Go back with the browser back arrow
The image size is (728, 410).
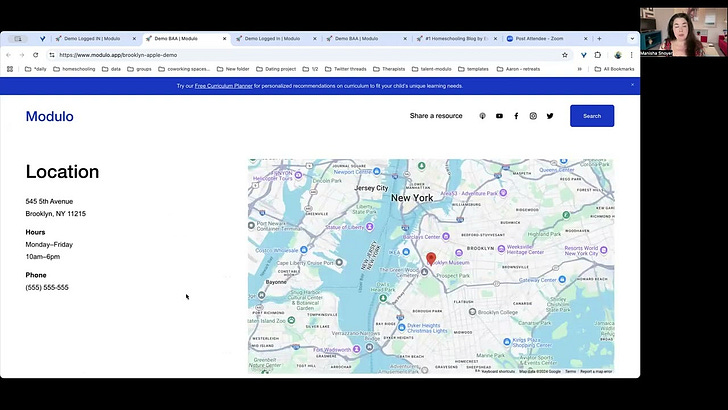click(x=8, y=55)
